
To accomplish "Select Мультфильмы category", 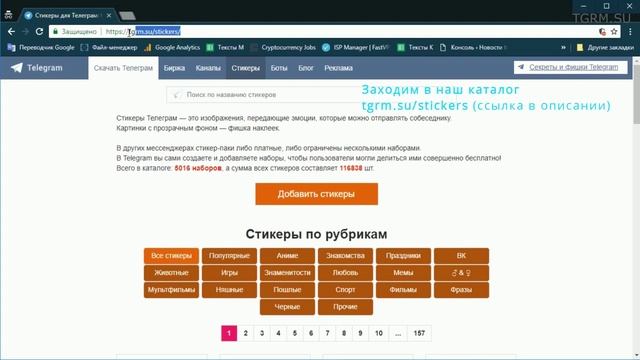I will (x=171, y=290).
